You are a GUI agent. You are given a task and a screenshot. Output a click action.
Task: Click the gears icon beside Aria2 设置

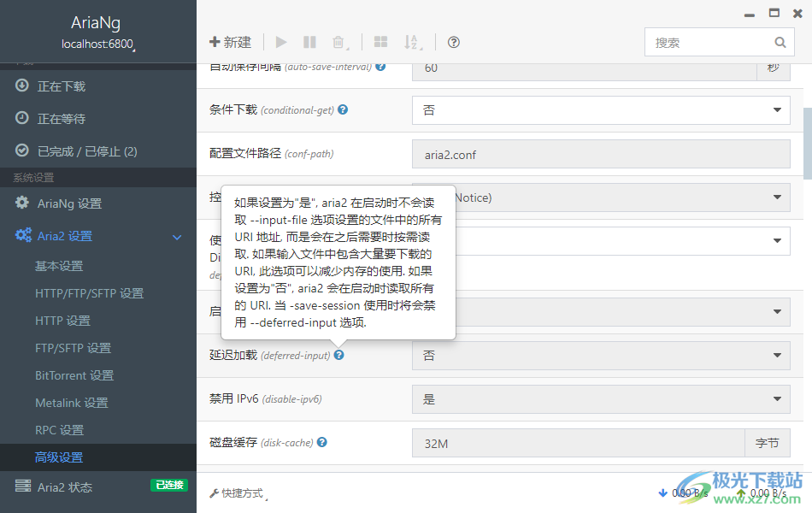pyautogui.click(x=23, y=235)
